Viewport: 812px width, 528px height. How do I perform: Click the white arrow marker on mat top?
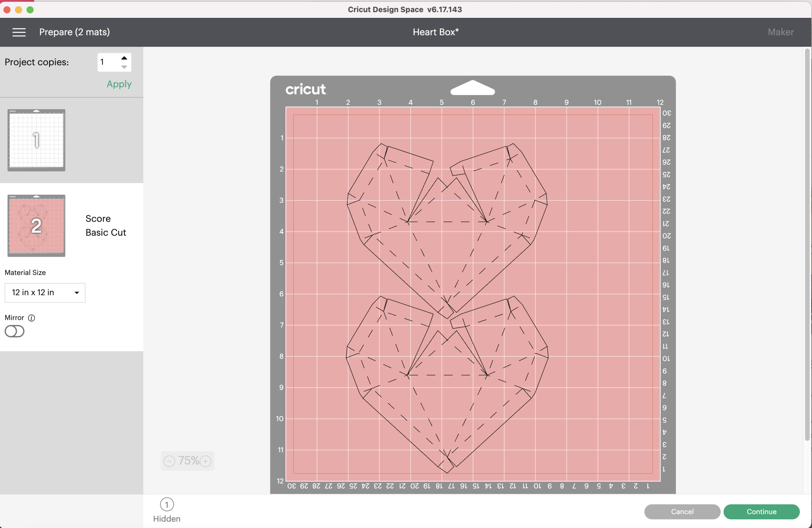[473, 88]
